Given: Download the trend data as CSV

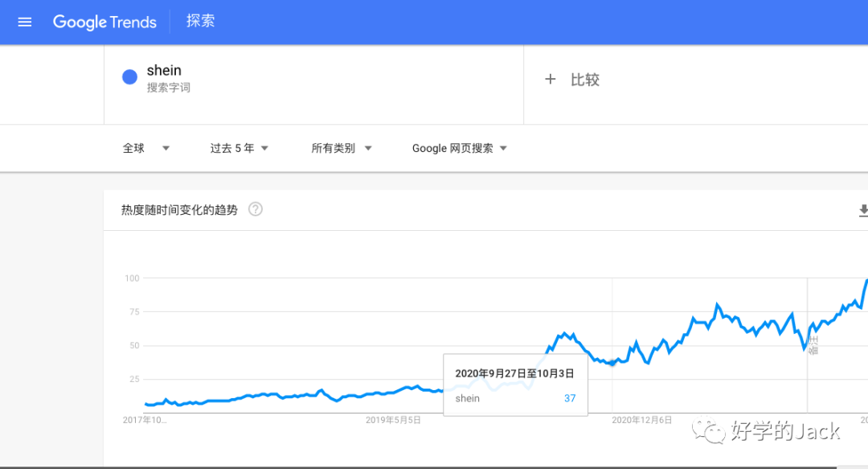Looking at the screenshot, I should point(863,211).
